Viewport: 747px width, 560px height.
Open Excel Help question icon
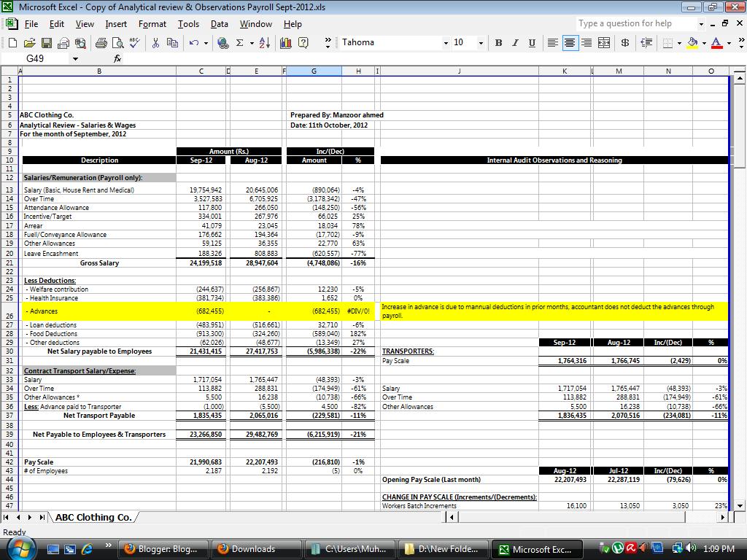click(x=303, y=43)
